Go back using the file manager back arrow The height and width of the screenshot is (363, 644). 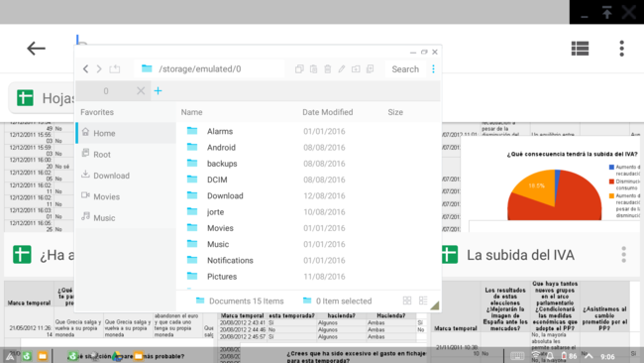(85, 68)
